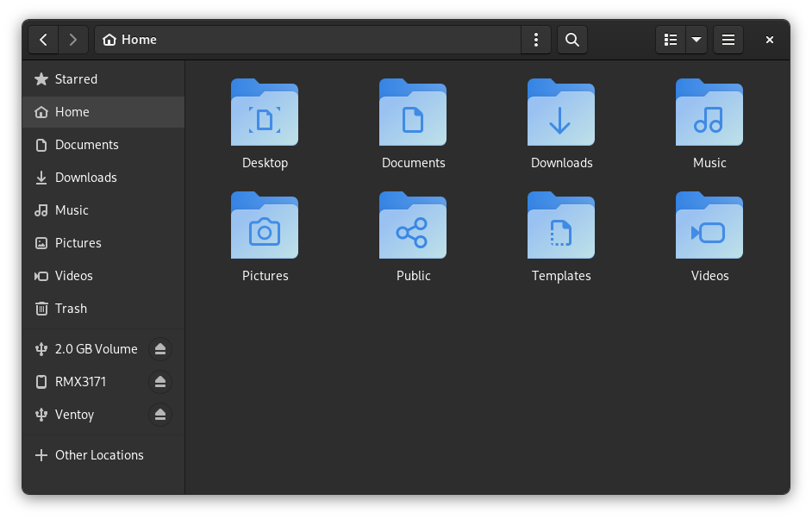The image size is (812, 519).
Task: Open the Pictures folder icon
Action: click(x=265, y=226)
